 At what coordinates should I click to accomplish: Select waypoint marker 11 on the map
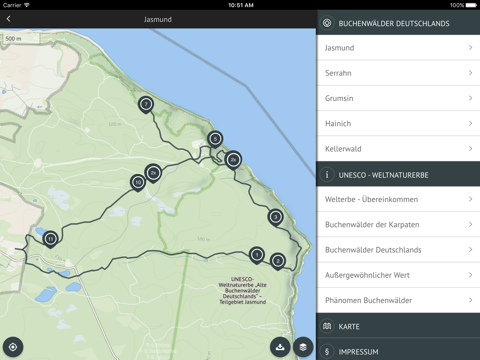click(x=50, y=239)
